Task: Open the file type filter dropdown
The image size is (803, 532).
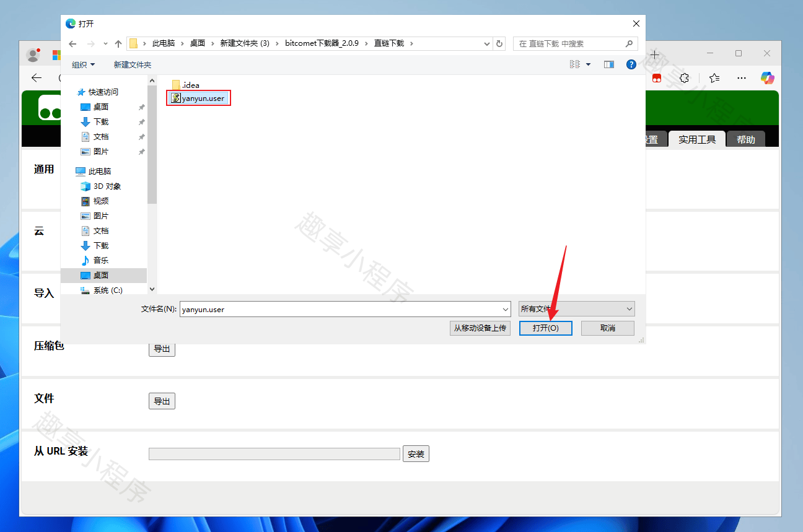Action: pyautogui.click(x=576, y=309)
